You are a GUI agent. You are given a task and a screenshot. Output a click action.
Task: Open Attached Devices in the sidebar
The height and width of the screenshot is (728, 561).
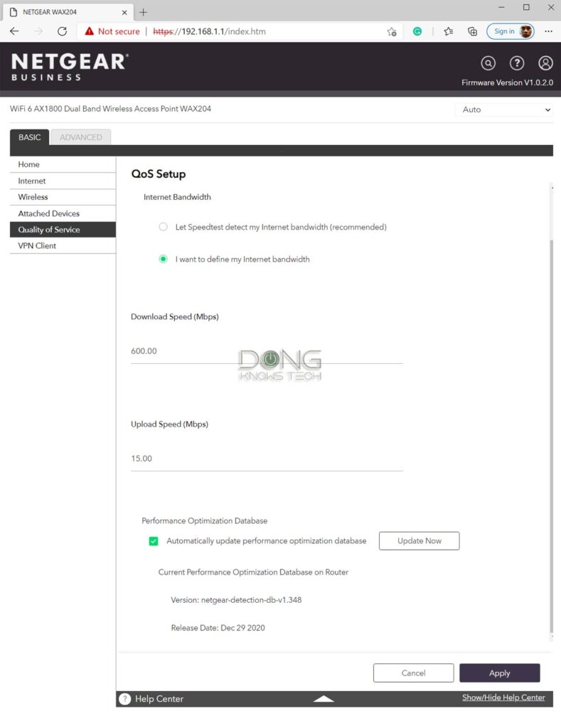point(63,213)
